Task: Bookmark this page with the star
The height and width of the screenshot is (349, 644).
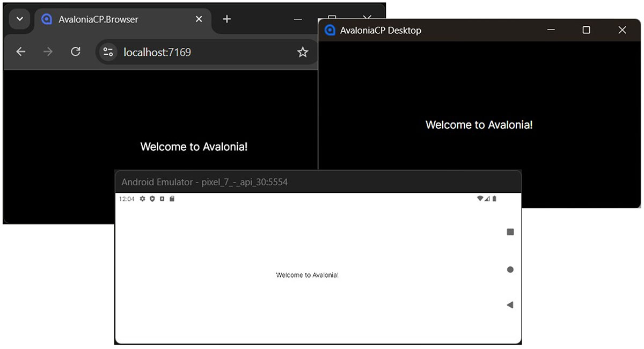Action: coord(303,52)
